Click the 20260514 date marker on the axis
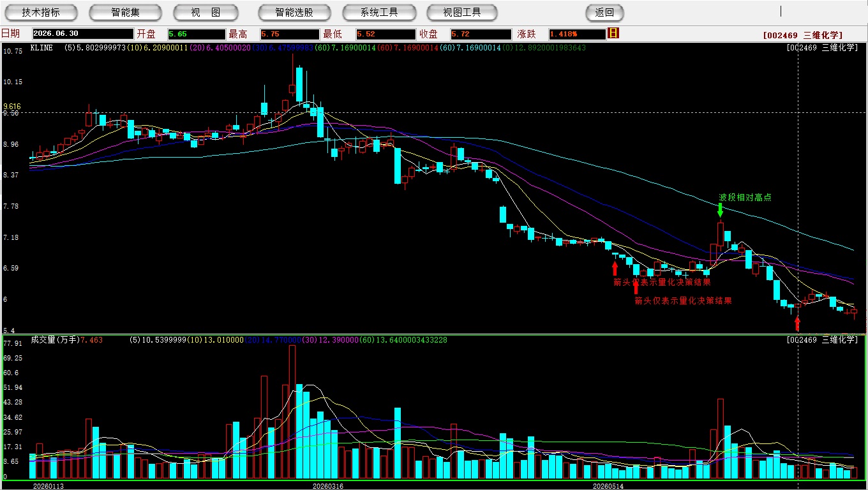The image size is (868, 490). [x=608, y=486]
